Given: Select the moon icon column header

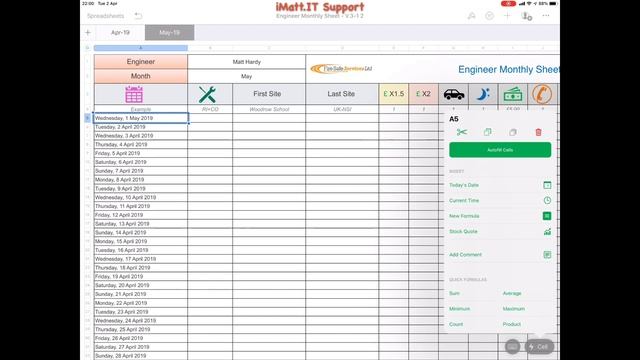Looking at the screenshot, I should [x=483, y=94].
